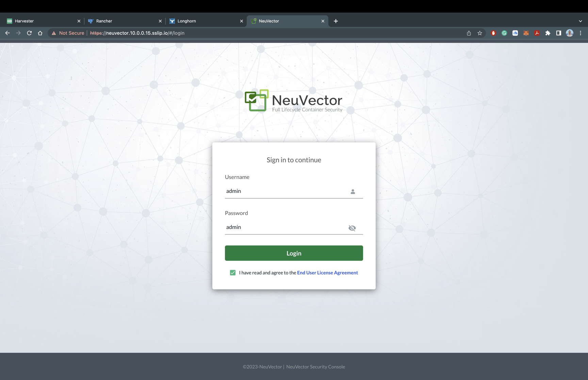
Task: Open the End User License Agreement link
Action: click(327, 272)
